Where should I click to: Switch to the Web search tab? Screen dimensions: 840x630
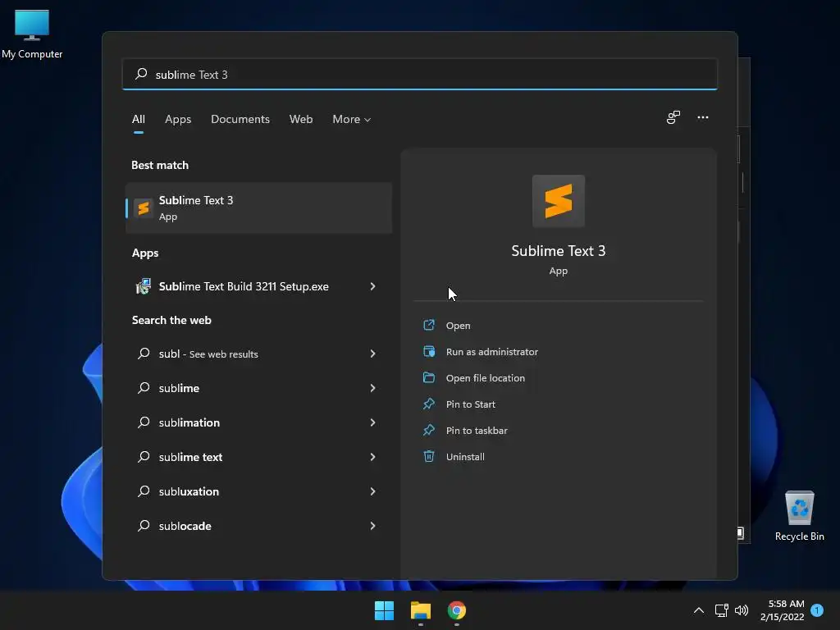click(301, 119)
